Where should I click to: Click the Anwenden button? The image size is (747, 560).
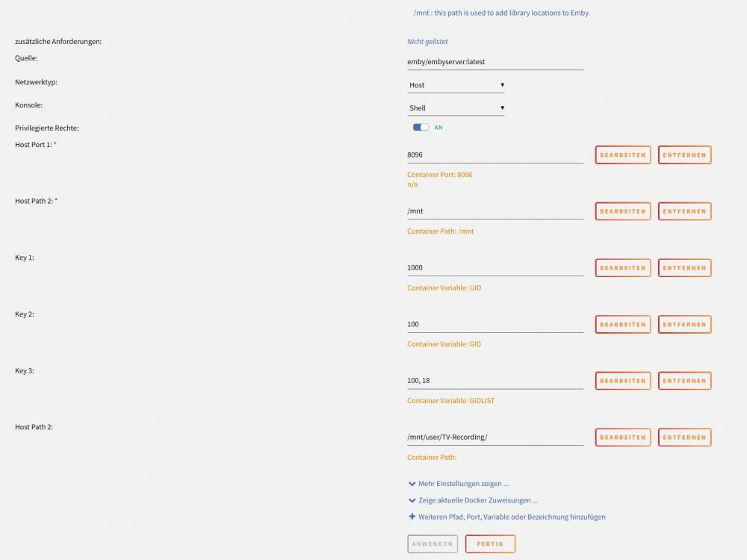click(x=433, y=544)
